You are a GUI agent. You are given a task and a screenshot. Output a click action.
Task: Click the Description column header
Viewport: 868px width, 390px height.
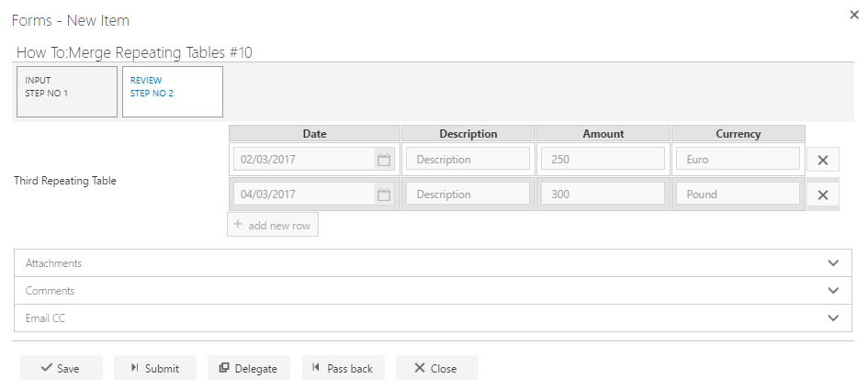coord(468,133)
